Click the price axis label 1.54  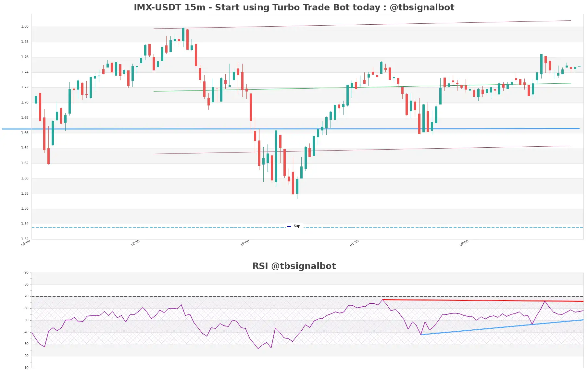pos(25,224)
